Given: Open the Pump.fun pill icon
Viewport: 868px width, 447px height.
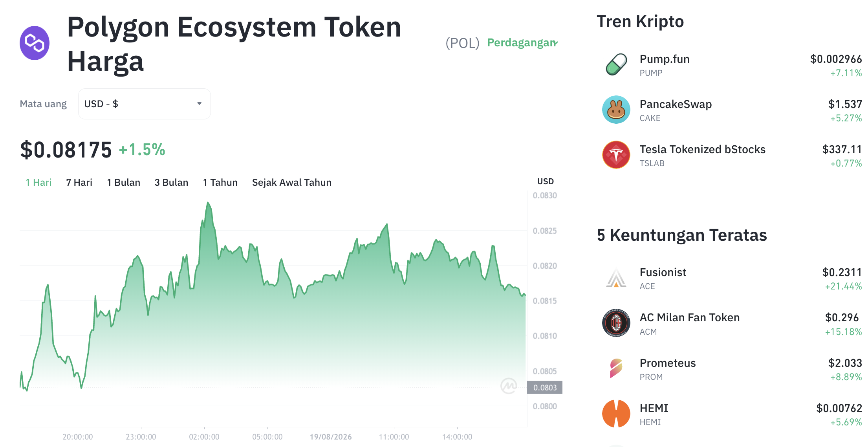Looking at the screenshot, I should point(616,64).
